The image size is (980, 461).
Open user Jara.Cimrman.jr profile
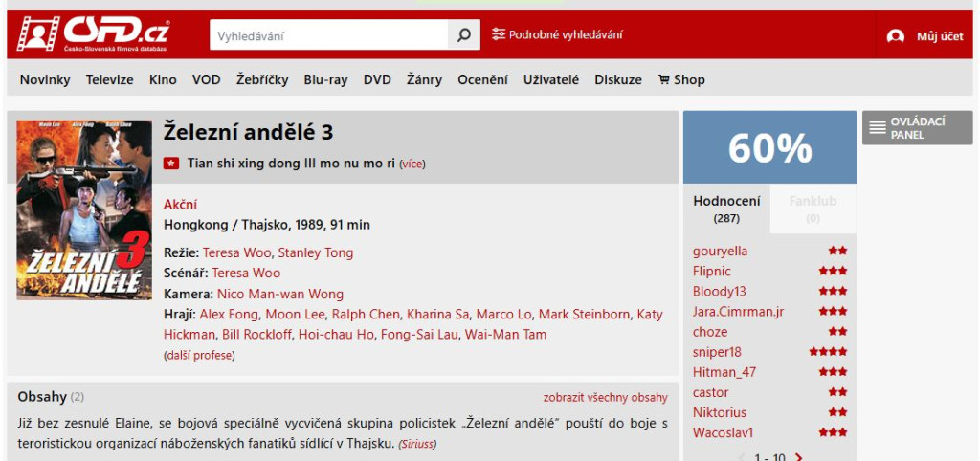pos(738,311)
